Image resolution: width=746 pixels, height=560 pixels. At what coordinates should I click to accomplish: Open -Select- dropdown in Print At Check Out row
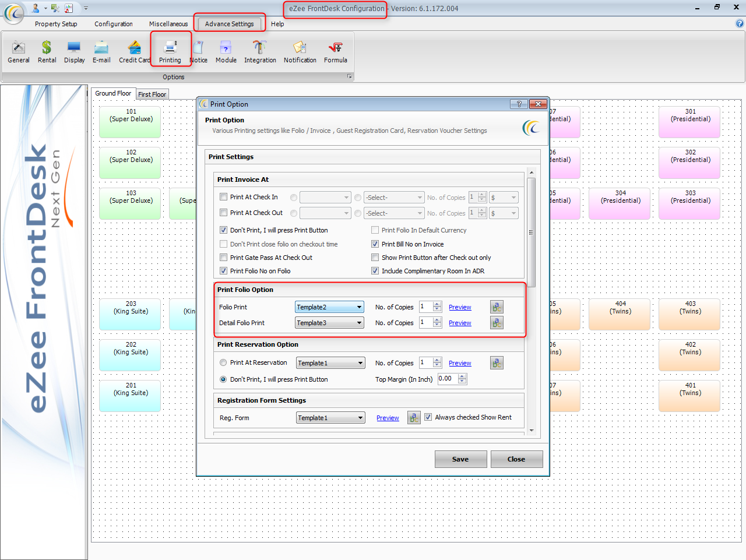click(394, 213)
